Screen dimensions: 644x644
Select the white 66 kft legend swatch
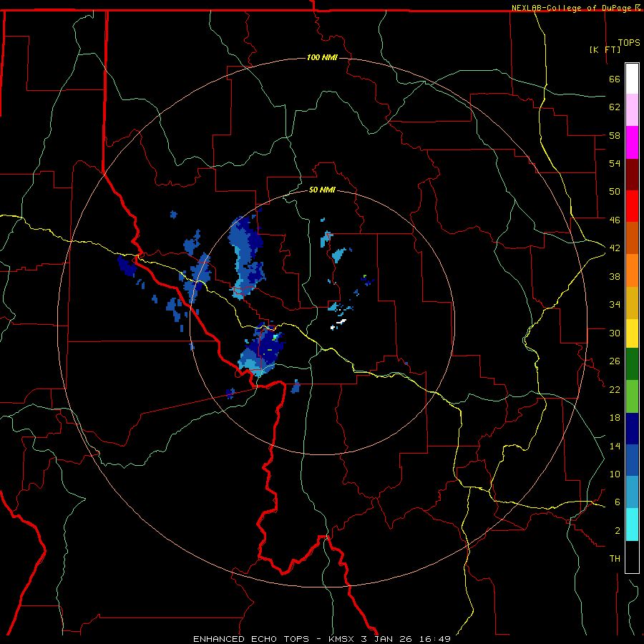pos(632,79)
